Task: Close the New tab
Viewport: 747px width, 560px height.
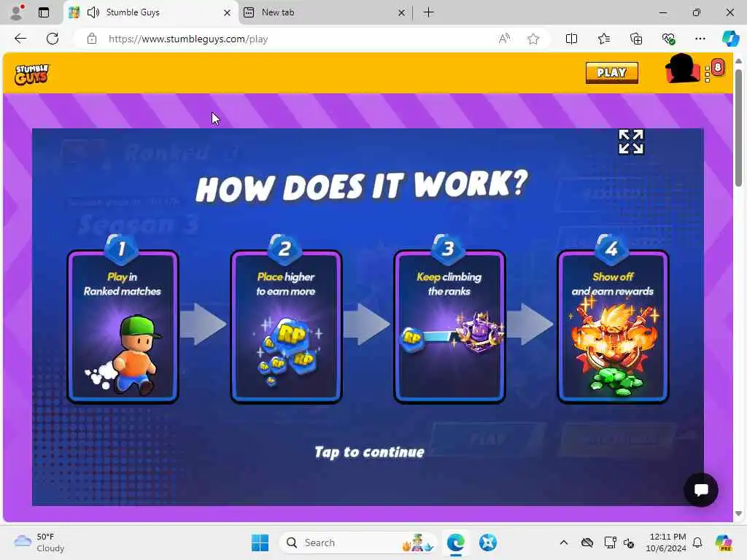Action: [x=402, y=13]
